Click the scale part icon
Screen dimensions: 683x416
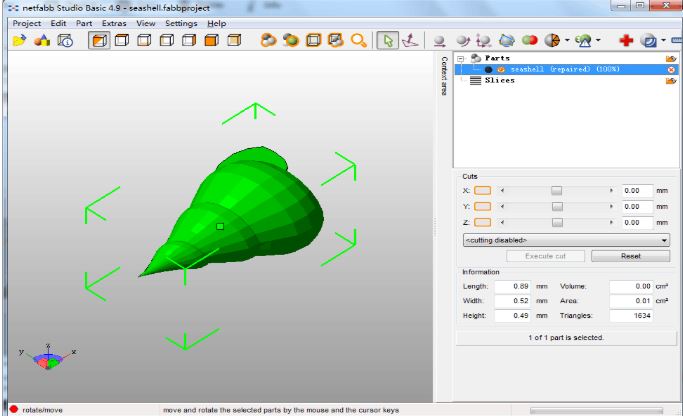(x=484, y=41)
